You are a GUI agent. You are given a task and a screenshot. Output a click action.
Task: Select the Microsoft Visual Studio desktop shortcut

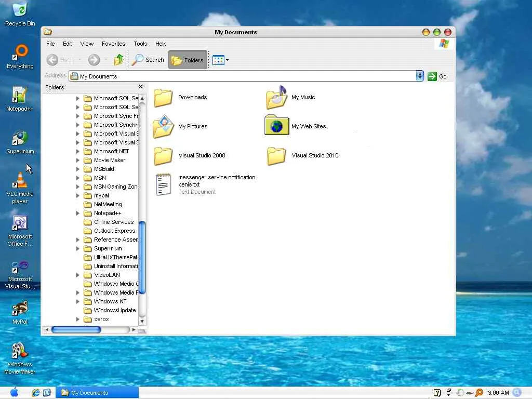20,274
